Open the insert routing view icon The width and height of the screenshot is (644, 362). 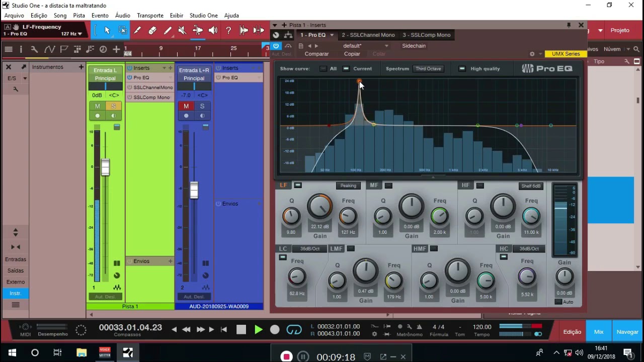(288, 35)
